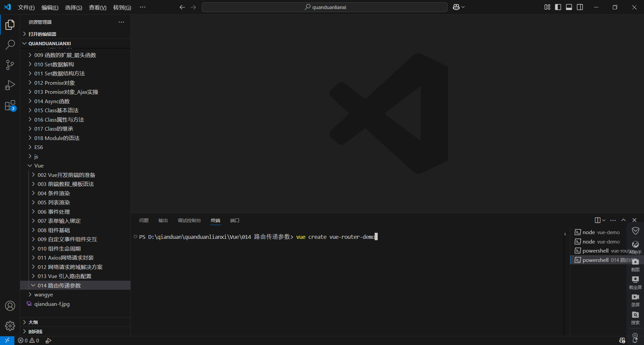The image size is (644, 345).
Task: Expand folder 012 Promise对象
Action: (75, 83)
